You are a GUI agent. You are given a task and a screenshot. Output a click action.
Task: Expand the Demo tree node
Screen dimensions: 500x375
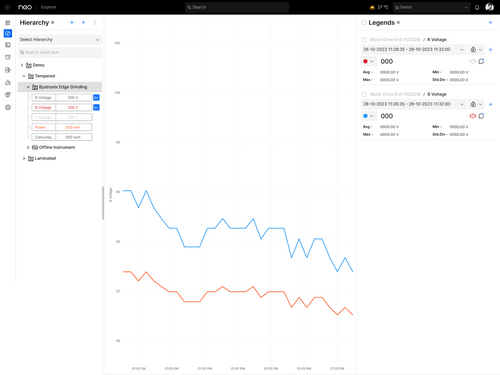(x=22, y=65)
